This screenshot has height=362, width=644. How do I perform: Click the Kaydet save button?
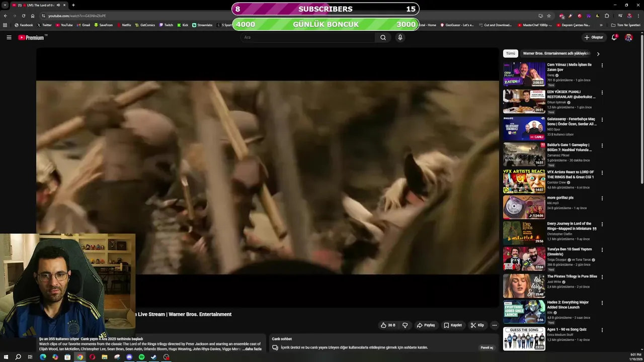(x=453, y=325)
